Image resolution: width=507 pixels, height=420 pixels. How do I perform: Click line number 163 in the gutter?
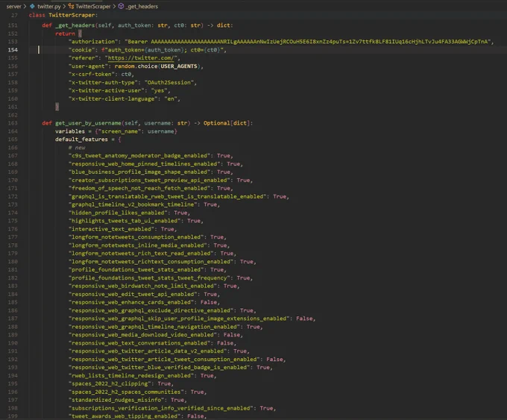point(13,123)
